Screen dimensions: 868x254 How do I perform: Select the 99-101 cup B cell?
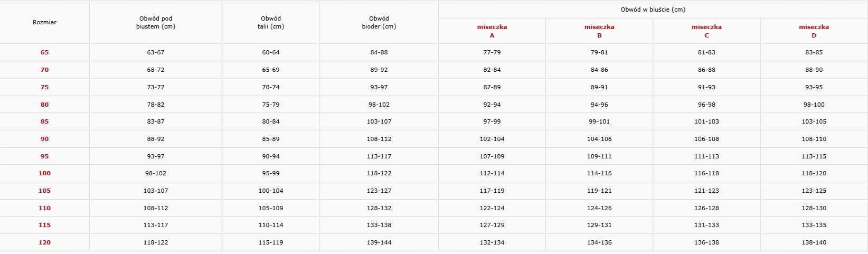(x=599, y=121)
